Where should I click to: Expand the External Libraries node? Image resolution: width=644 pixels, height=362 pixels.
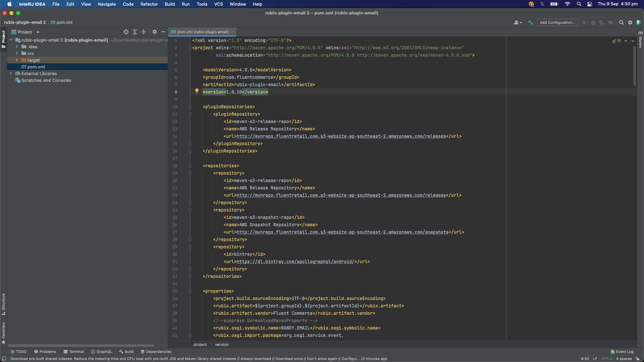[11, 73]
